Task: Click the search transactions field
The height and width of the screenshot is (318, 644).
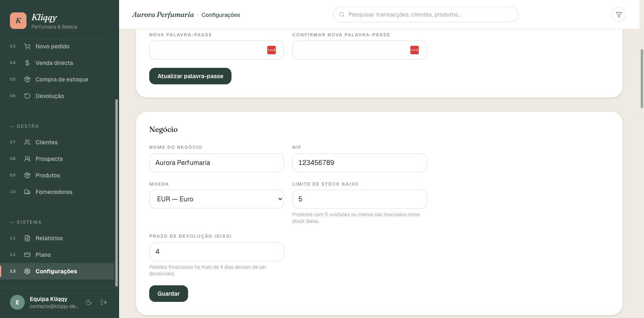Action: click(x=426, y=14)
